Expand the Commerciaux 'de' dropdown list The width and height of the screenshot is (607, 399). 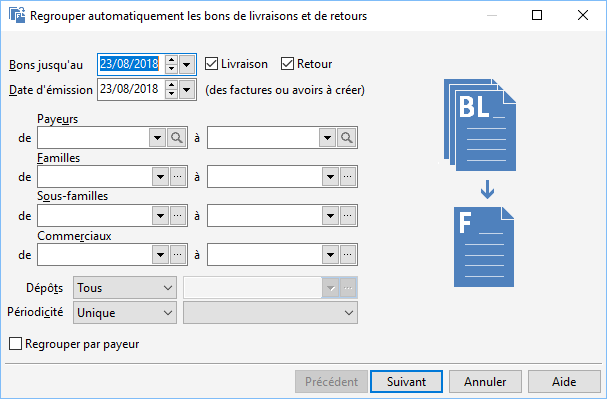160,254
